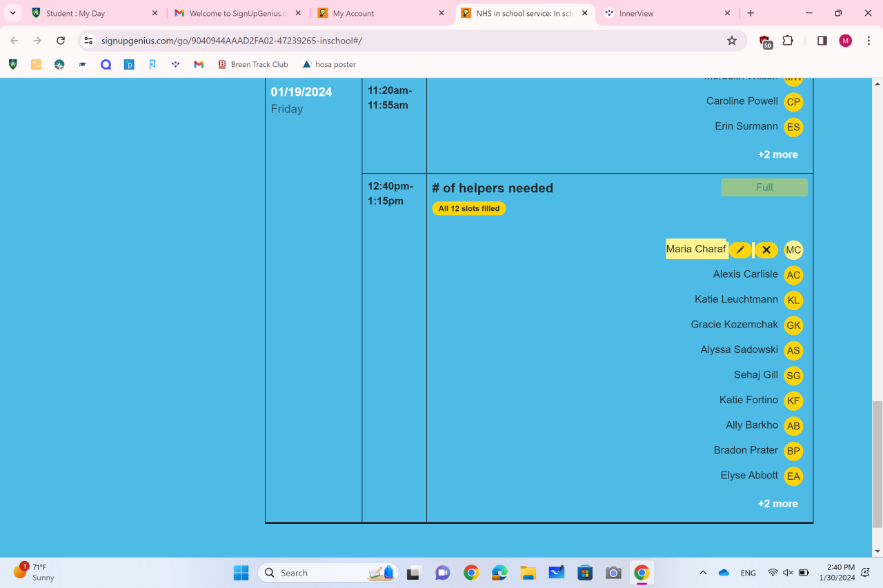Open the purple InnerView bookmark icon
Screen dimensions: 883x588
pos(175,64)
